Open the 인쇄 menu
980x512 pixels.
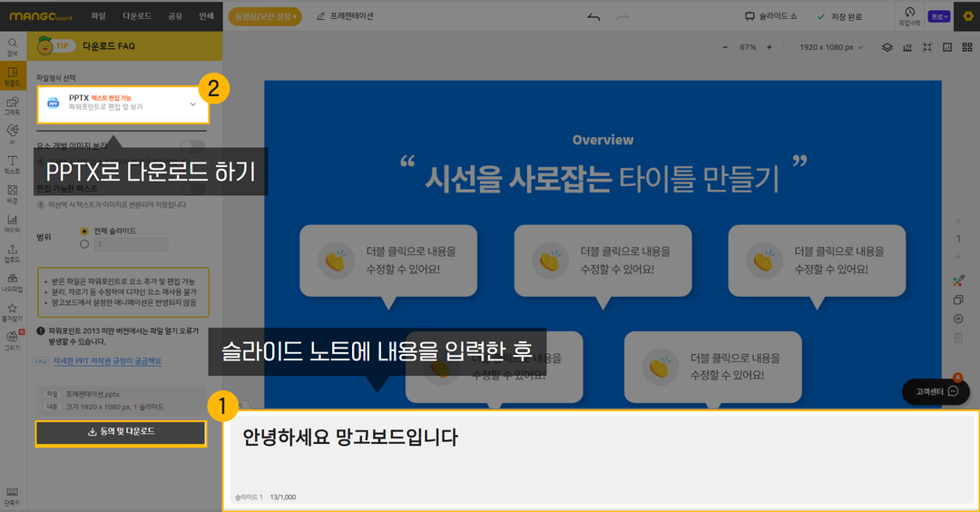[x=206, y=16]
